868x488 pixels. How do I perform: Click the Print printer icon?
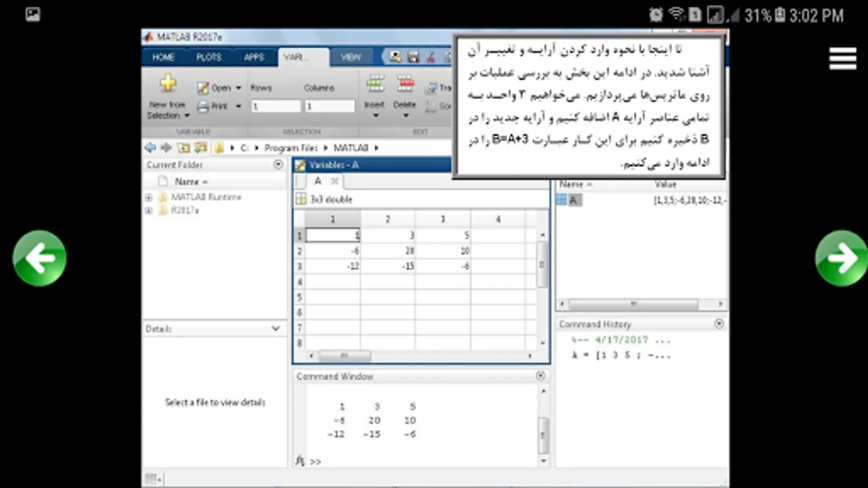[203, 107]
